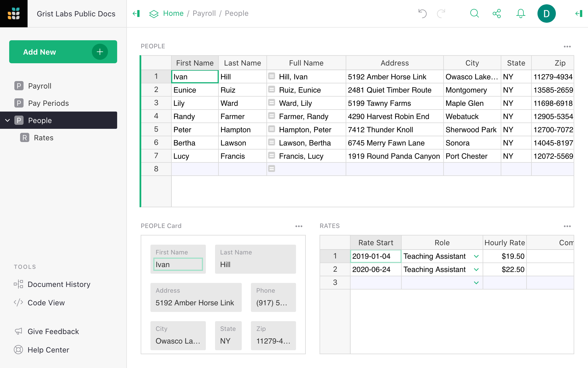Open Code View tool
Screen dimensions: 588x368
pos(46,303)
